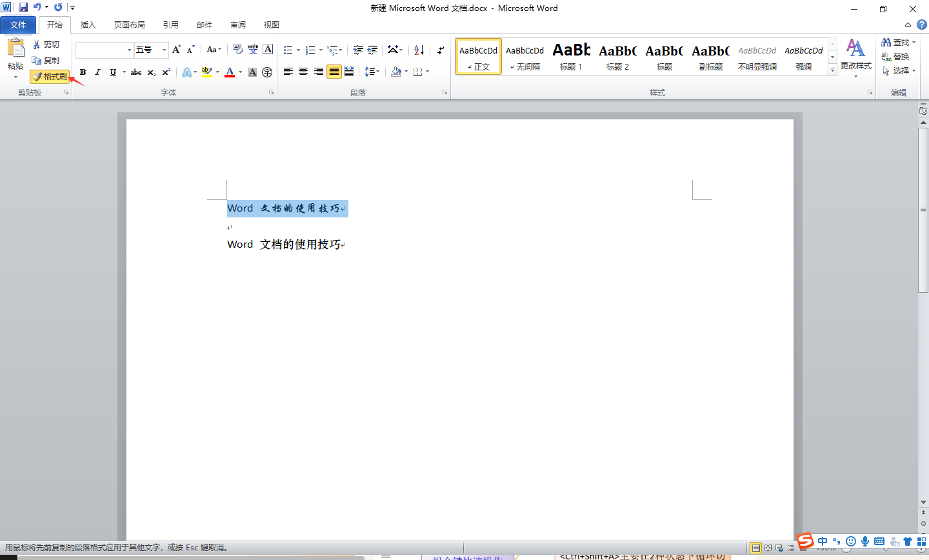Viewport: 929px width, 560px height.
Task: Apply the yellow text highlight color
Action: (207, 72)
